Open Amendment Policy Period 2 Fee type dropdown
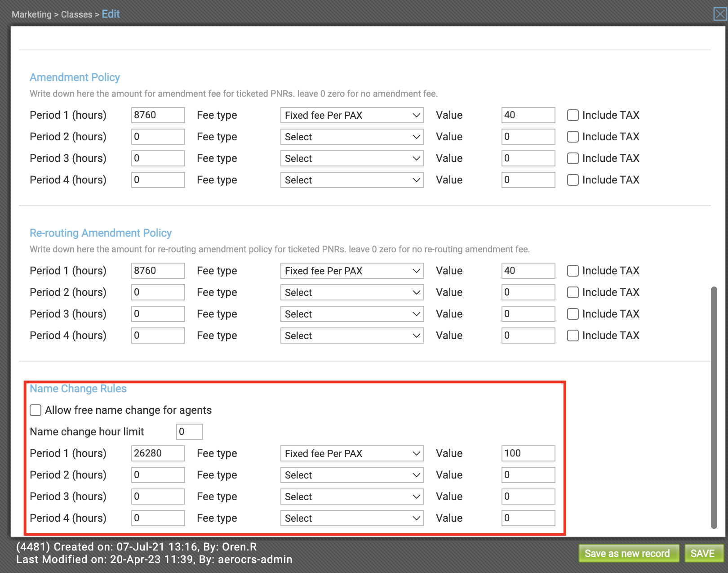728x573 pixels. 352,137
